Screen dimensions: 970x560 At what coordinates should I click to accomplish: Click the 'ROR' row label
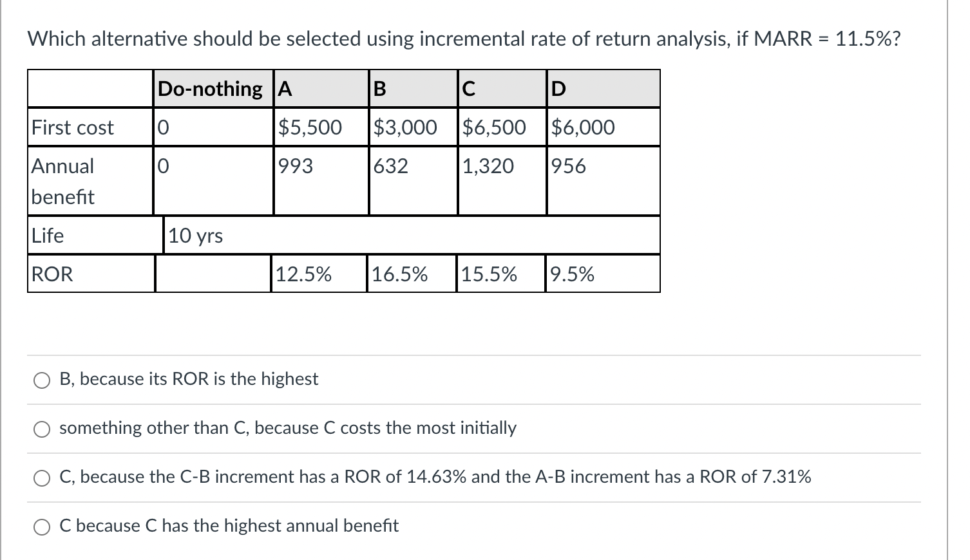pyautogui.click(x=50, y=274)
